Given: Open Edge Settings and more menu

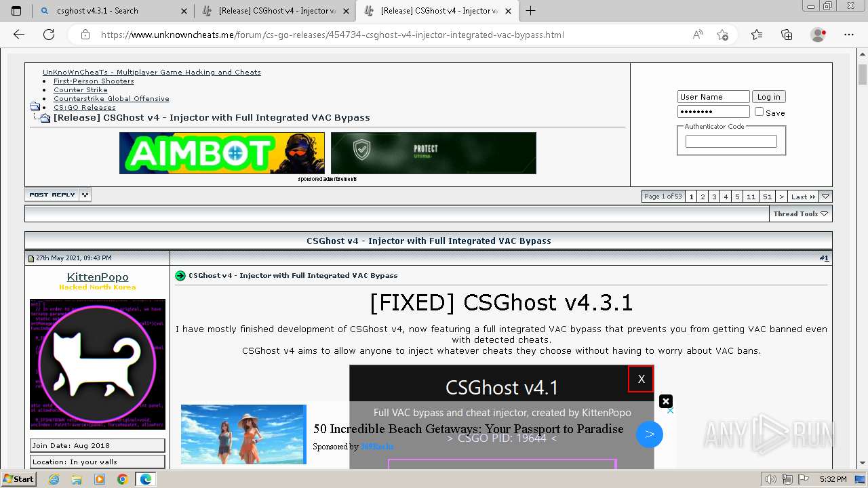Looking at the screenshot, I should (849, 35).
